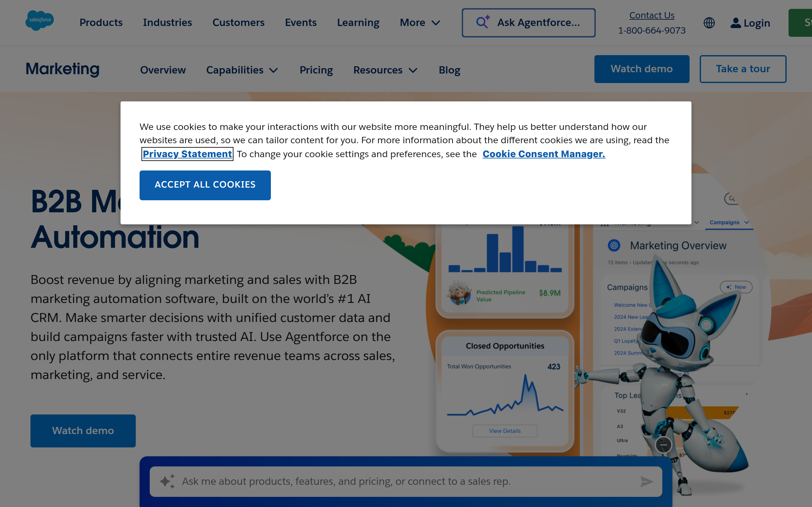
Task: Expand the Capabilities dropdown
Action: pyautogui.click(x=242, y=70)
